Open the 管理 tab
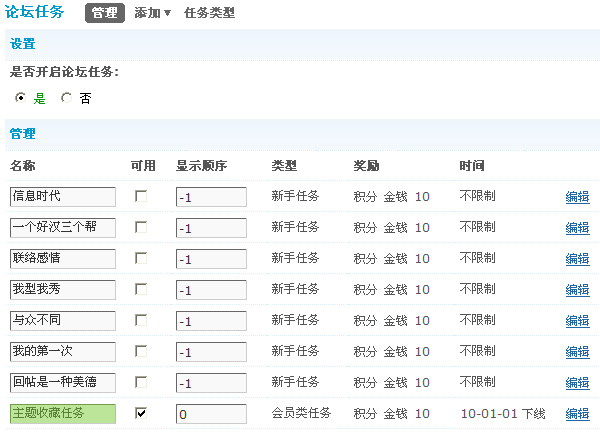 tap(104, 13)
